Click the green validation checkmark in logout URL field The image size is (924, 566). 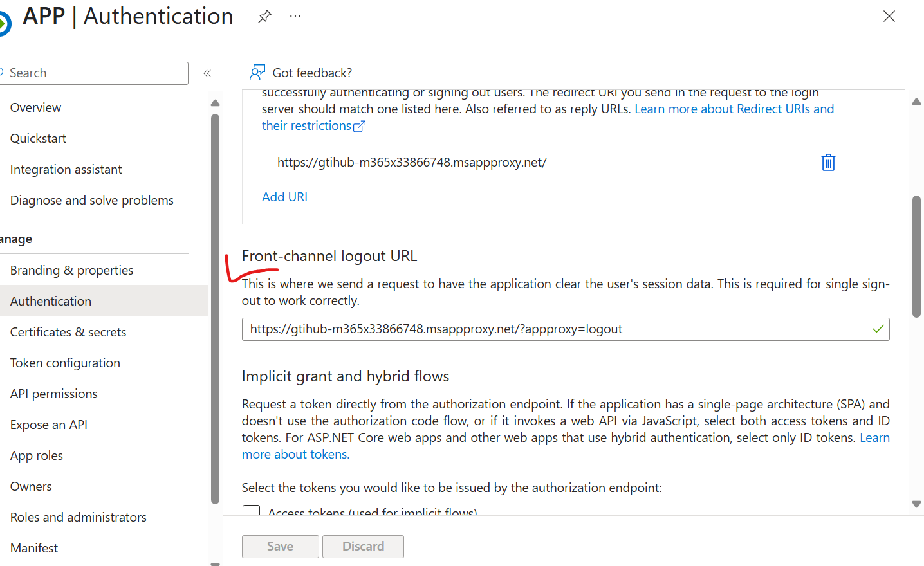(878, 329)
